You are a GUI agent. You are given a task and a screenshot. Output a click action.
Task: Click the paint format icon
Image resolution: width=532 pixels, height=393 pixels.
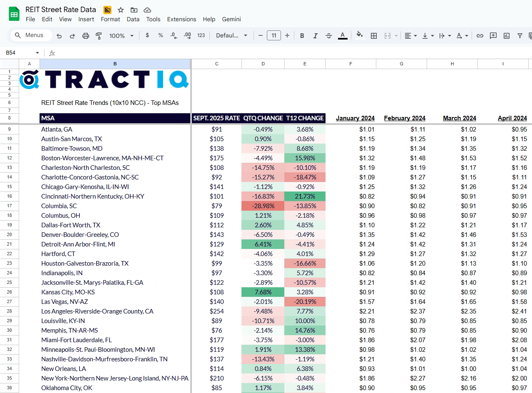pyautogui.click(x=99, y=36)
